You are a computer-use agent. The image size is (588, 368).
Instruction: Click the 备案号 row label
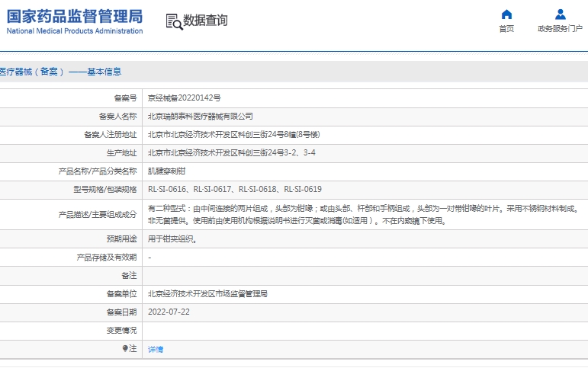(x=125, y=98)
